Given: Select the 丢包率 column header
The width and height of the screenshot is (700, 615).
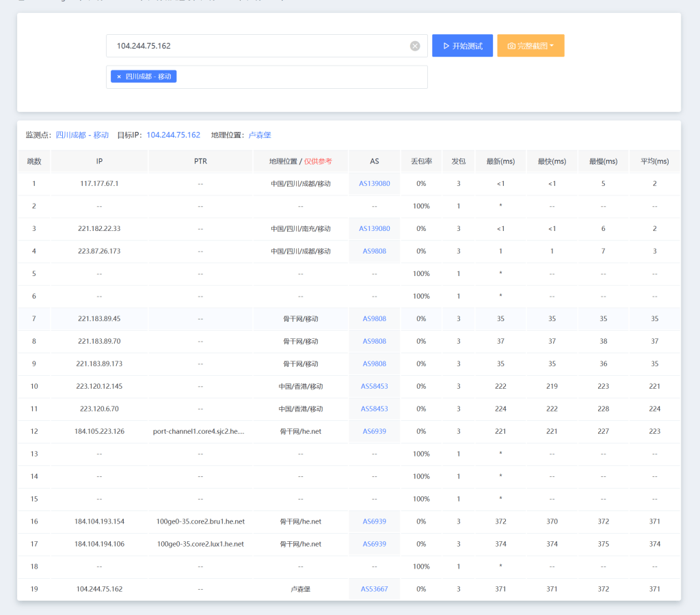Looking at the screenshot, I should pyautogui.click(x=421, y=161).
